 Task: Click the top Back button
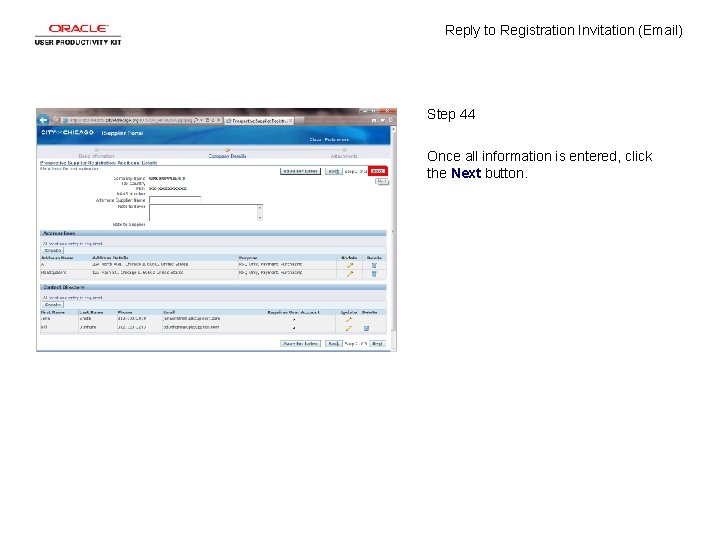click(x=334, y=171)
